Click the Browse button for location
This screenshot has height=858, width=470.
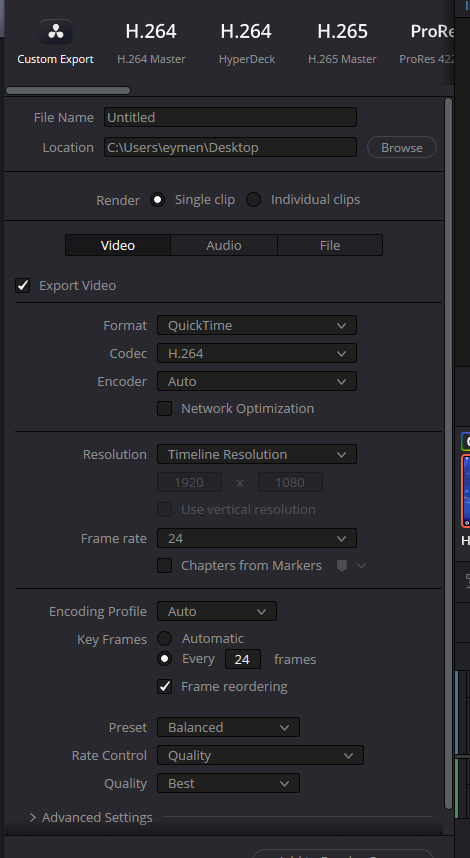pyautogui.click(x=402, y=147)
